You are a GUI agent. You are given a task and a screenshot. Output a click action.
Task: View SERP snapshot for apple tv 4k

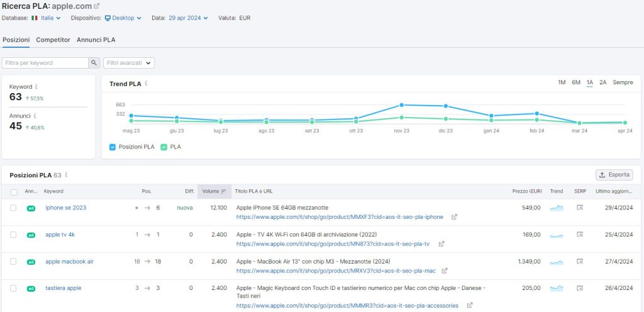579,235
